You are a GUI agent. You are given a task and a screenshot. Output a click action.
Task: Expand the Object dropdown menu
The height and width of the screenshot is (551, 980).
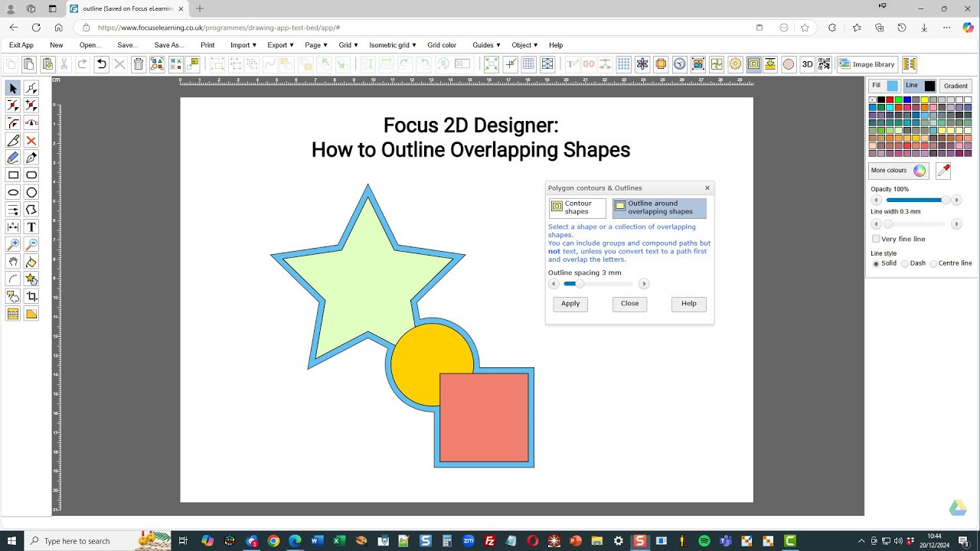coord(524,45)
